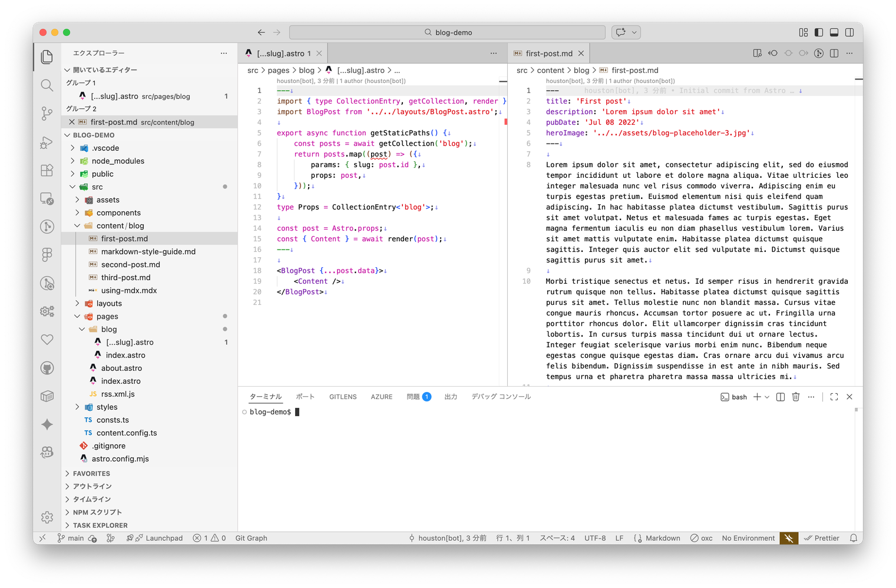Open the GitHub view in activity bar
Image resolution: width=896 pixels, height=588 pixels.
(47, 368)
